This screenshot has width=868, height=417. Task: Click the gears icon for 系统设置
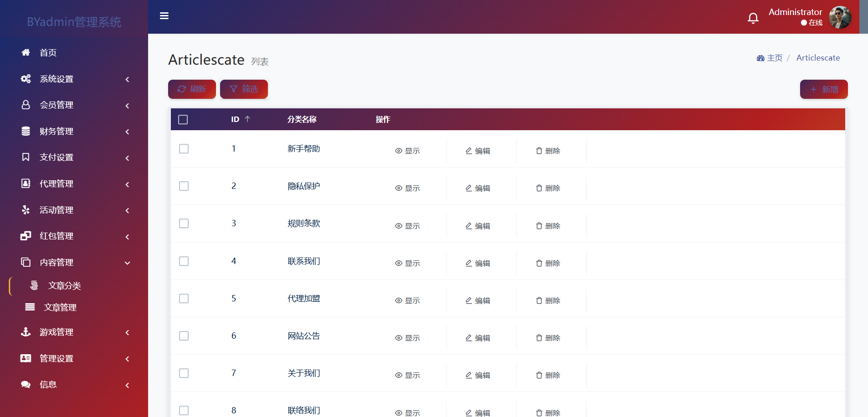coord(26,79)
